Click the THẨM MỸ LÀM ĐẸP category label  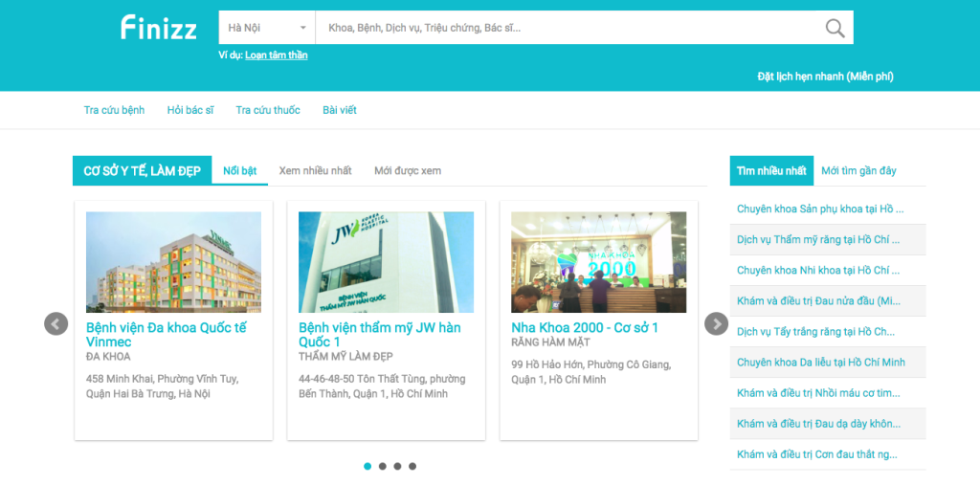(345, 357)
